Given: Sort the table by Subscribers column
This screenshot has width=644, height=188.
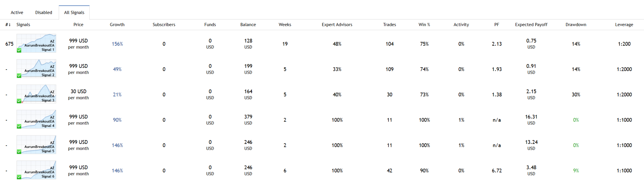Looking at the screenshot, I should pos(164,24).
